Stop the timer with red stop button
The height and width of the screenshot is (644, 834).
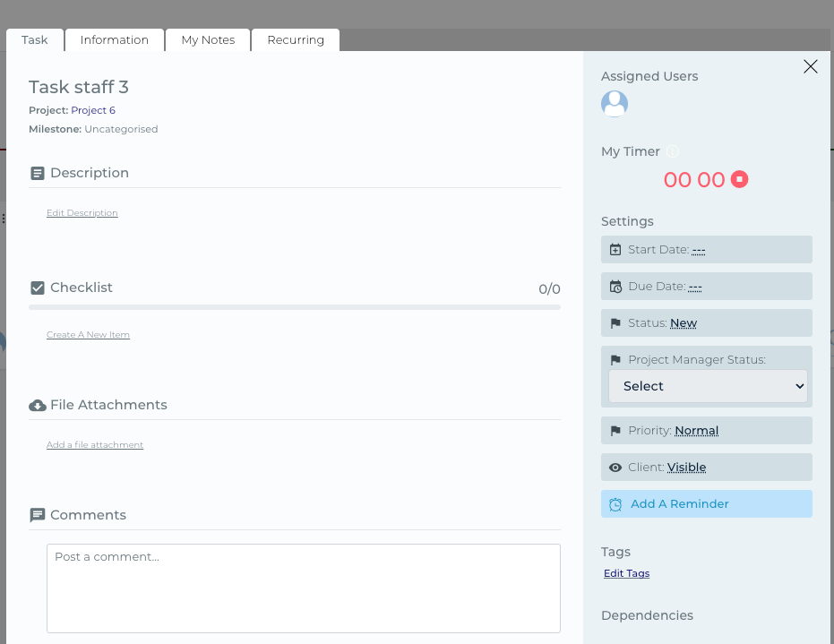coord(739,179)
